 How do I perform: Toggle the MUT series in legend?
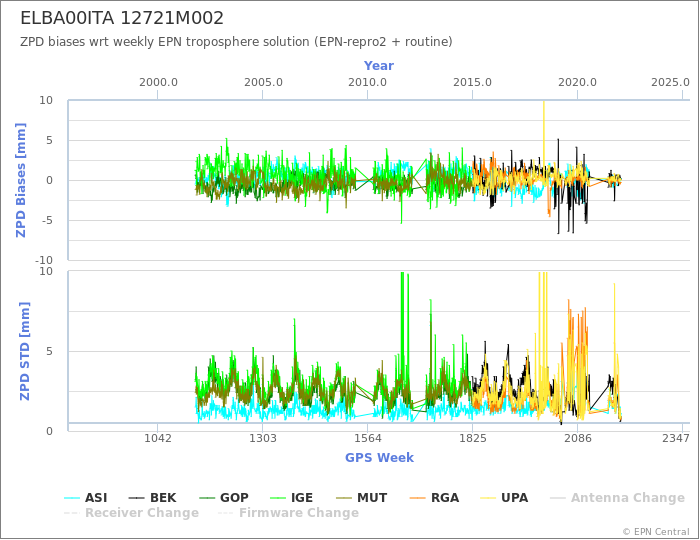[361, 498]
